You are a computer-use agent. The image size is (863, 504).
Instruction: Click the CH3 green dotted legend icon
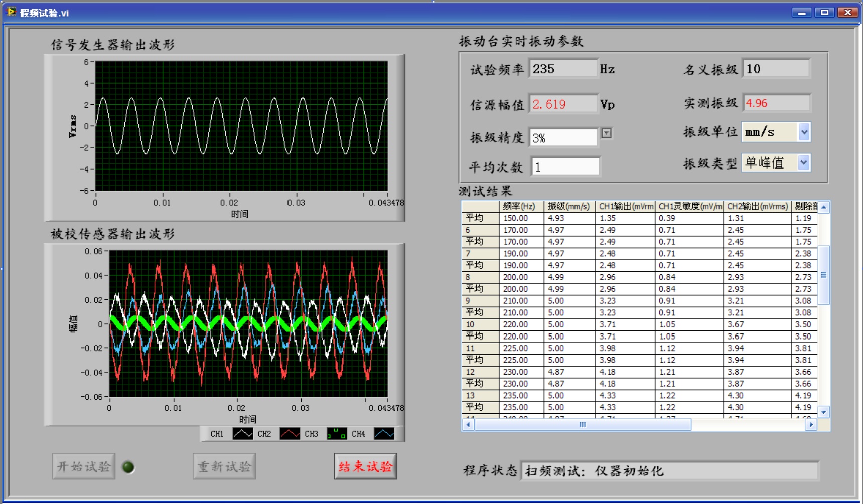tap(337, 434)
